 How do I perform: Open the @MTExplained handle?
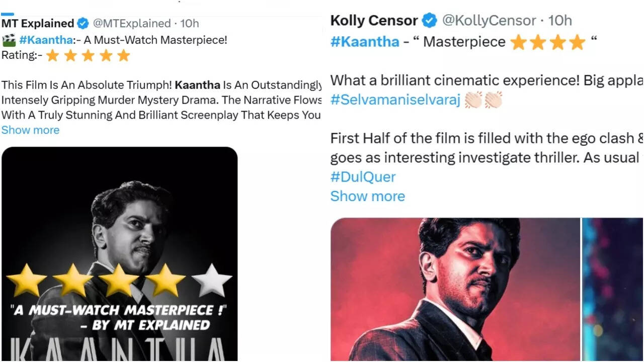(x=132, y=24)
